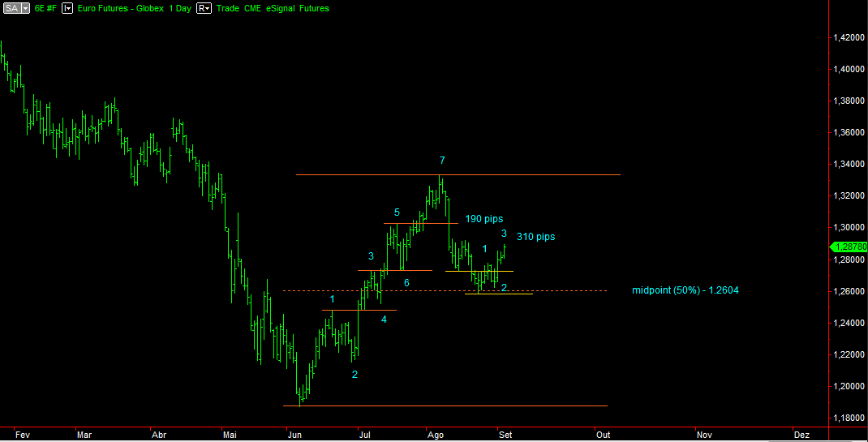The image size is (868, 442).
Task: Click the Dez month label
Action: click(801, 436)
